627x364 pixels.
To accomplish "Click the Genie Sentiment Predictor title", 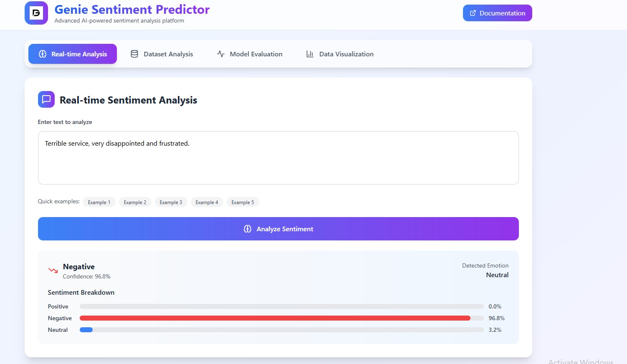I will (132, 9).
